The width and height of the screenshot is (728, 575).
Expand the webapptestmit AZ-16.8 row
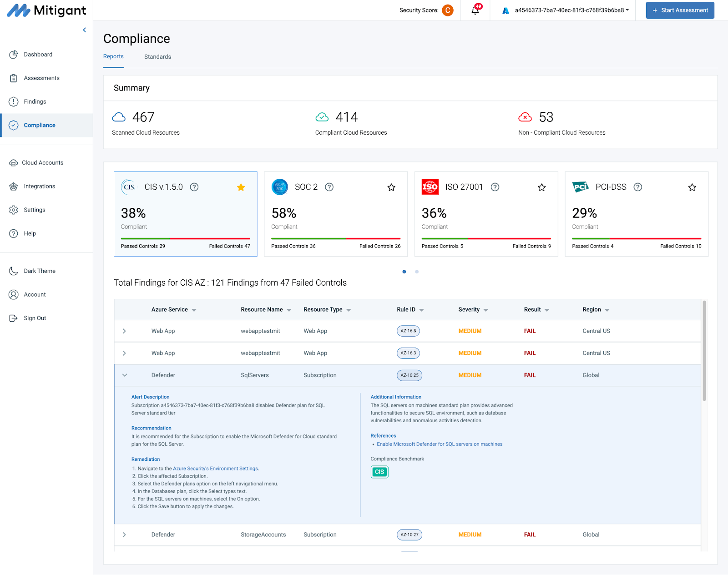[x=124, y=331]
